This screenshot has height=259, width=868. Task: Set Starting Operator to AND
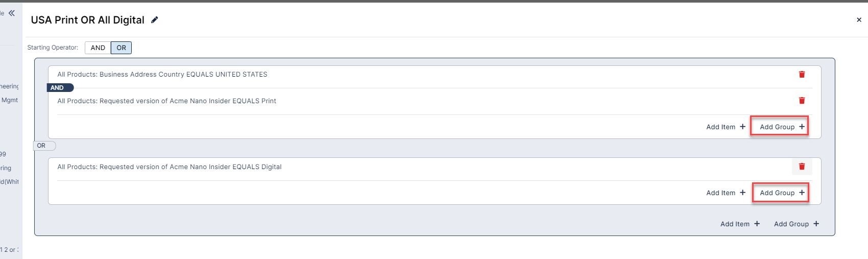(x=98, y=48)
